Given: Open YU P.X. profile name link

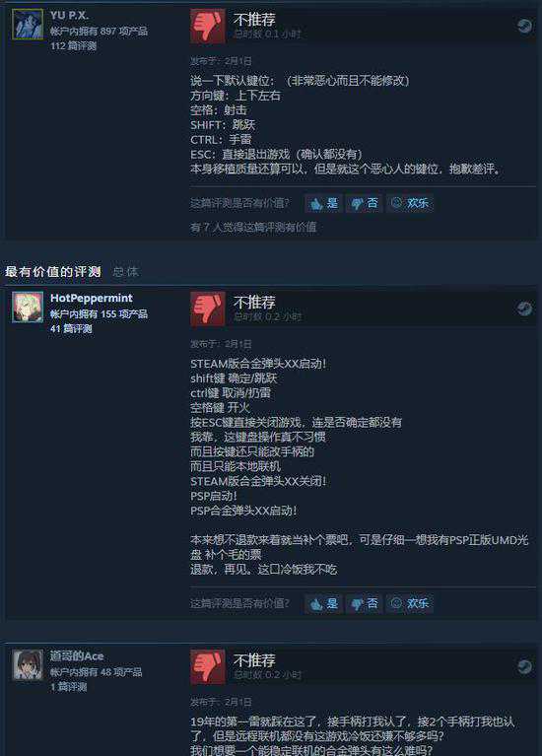Looking at the screenshot, I should click(69, 16).
